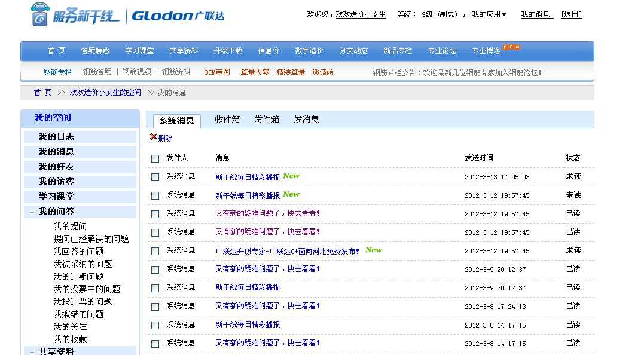644x355 pixels.
Task: Open 我被采纳的问题 in sidebar
Action: 83,264
